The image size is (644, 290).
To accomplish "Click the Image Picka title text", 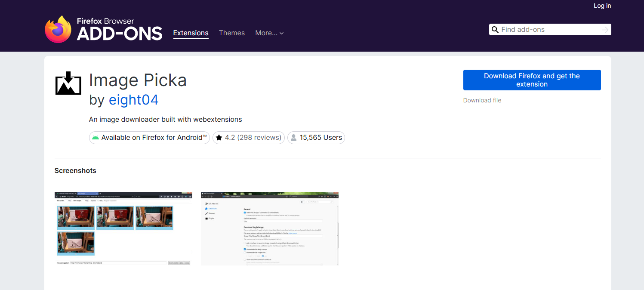I will tap(138, 80).
